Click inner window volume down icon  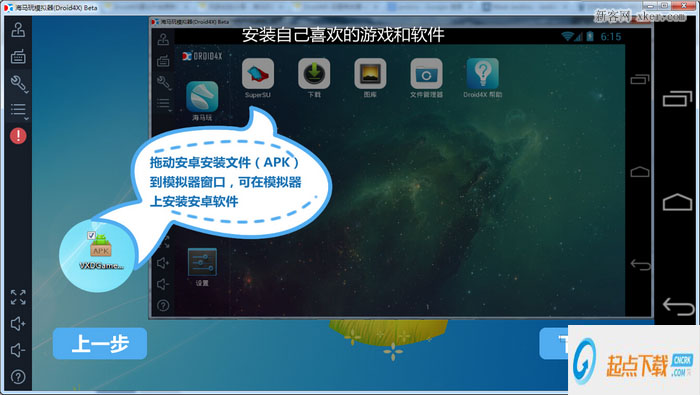pos(163,284)
